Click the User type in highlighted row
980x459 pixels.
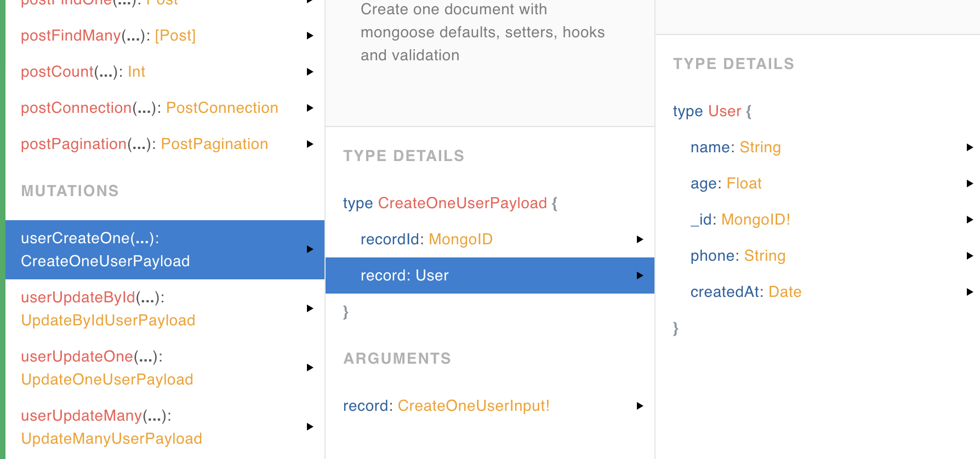coord(432,276)
